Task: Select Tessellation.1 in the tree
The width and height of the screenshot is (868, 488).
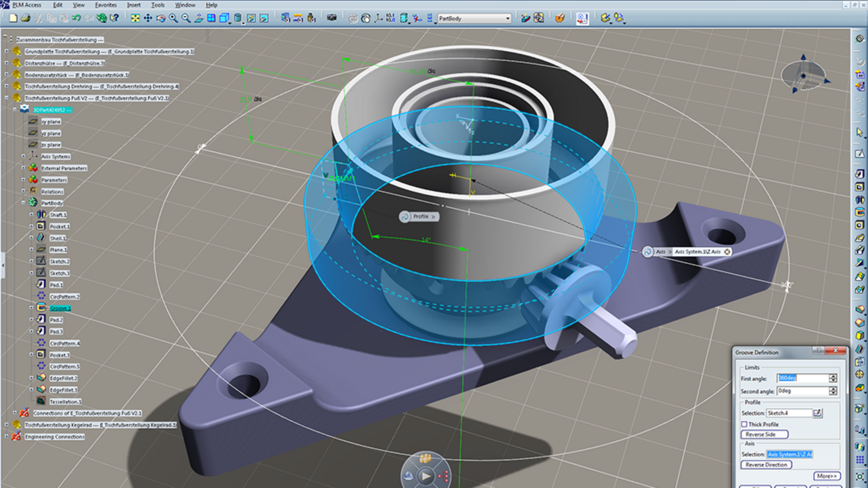Action: pos(65,402)
